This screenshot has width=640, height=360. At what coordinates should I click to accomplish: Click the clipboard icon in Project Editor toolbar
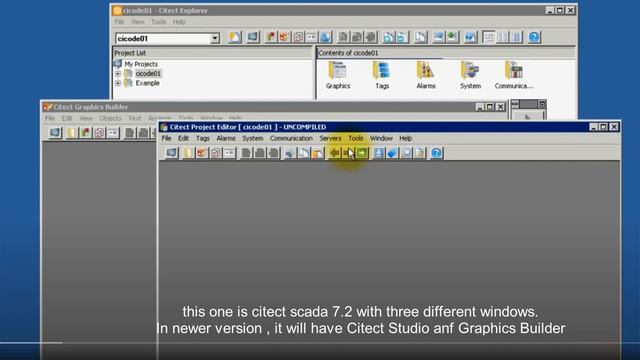(x=420, y=153)
